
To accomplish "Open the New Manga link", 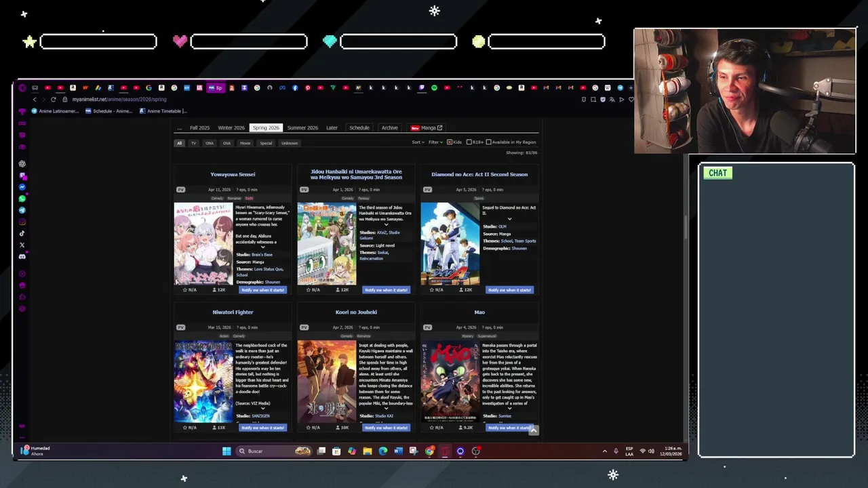I will click(x=426, y=128).
